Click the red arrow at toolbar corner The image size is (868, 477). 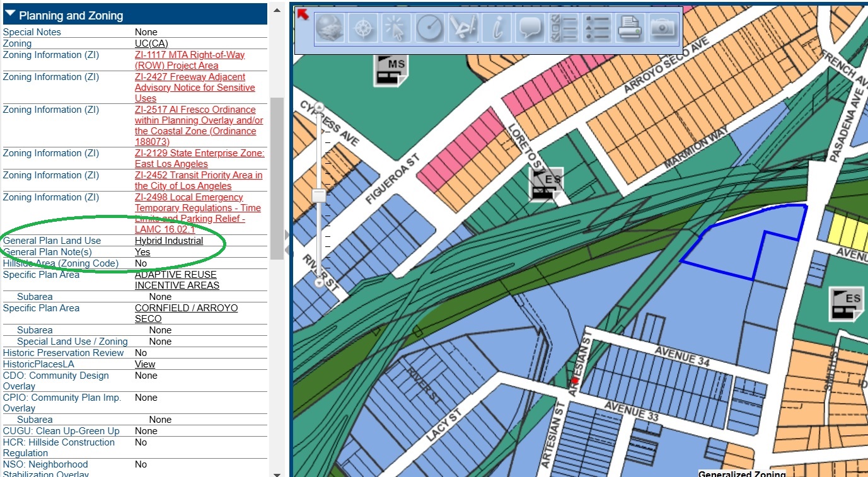(x=303, y=14)
